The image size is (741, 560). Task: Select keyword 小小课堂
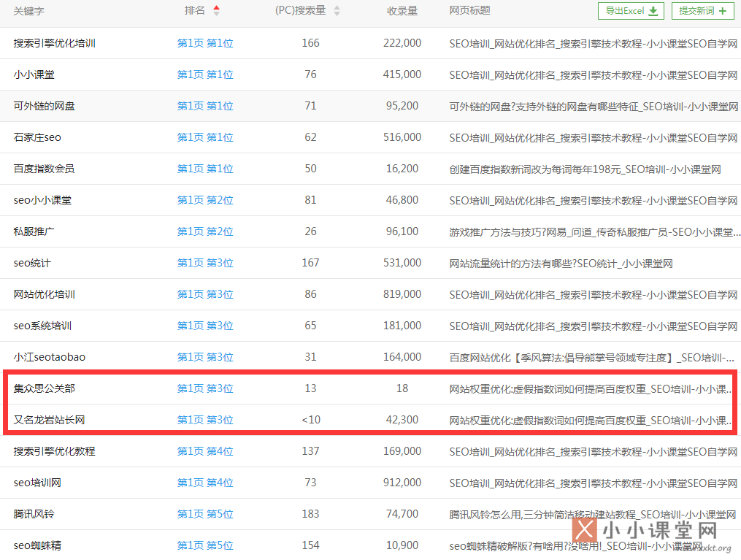point(34,74)
